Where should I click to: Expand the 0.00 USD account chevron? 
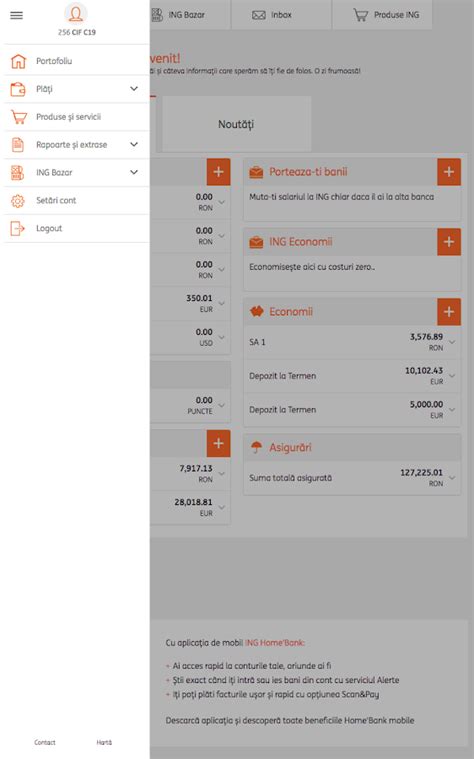click(x=222, y=337)
